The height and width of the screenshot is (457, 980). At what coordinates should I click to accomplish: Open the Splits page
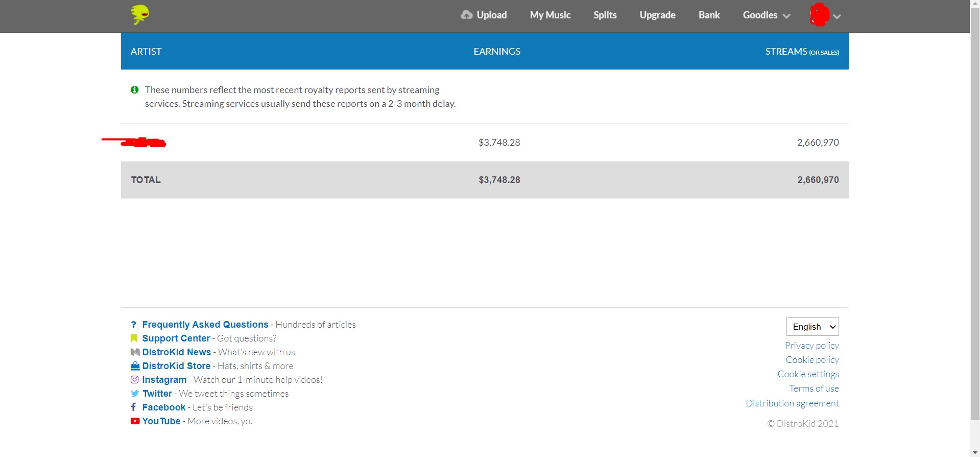click(x=605, y=15)
